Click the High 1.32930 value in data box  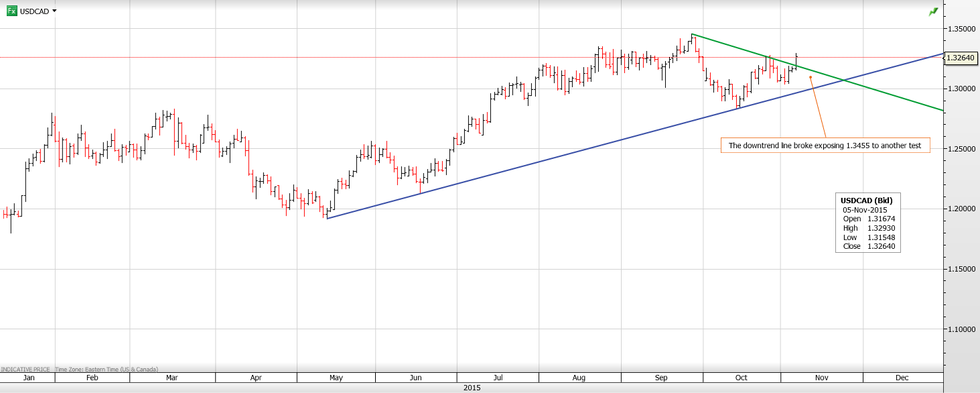pos(881,228)
